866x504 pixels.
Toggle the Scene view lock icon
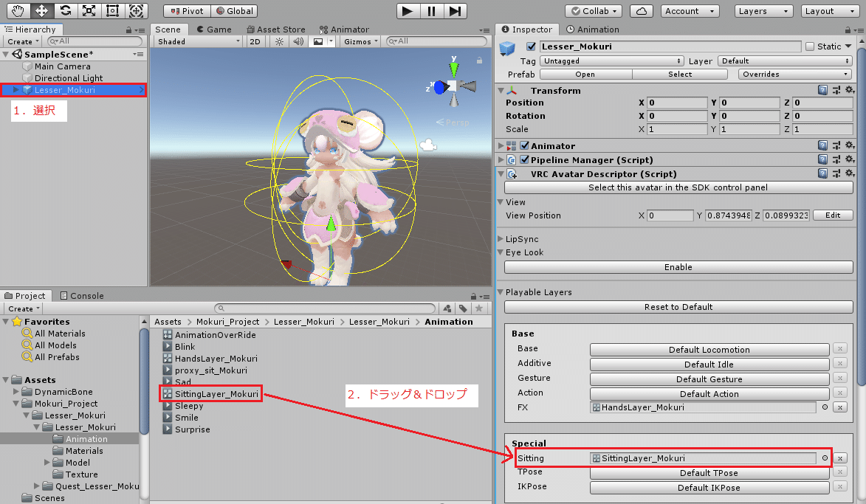point(479,61)
